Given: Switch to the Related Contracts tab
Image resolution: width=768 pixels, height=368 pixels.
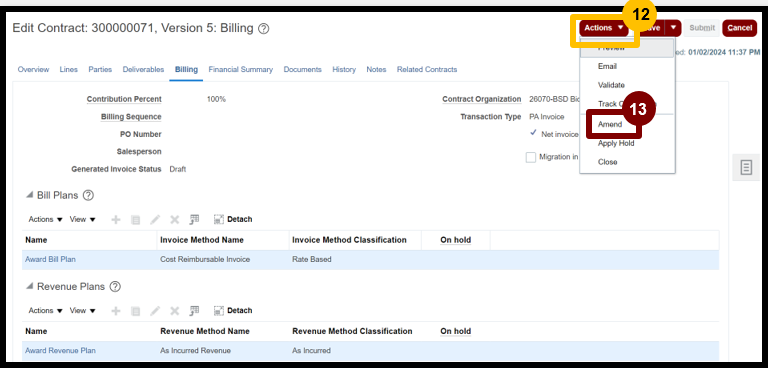Looking at the screenshot, I should point(427,70).
